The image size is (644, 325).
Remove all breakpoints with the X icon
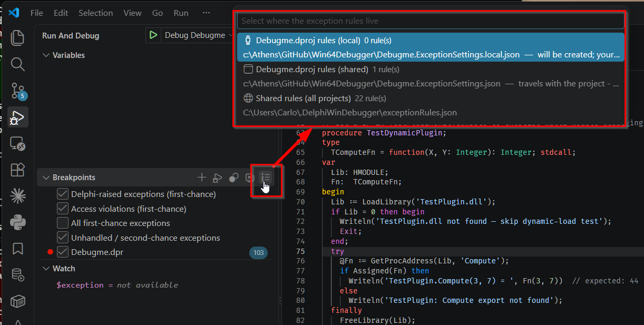coord(250,178)
